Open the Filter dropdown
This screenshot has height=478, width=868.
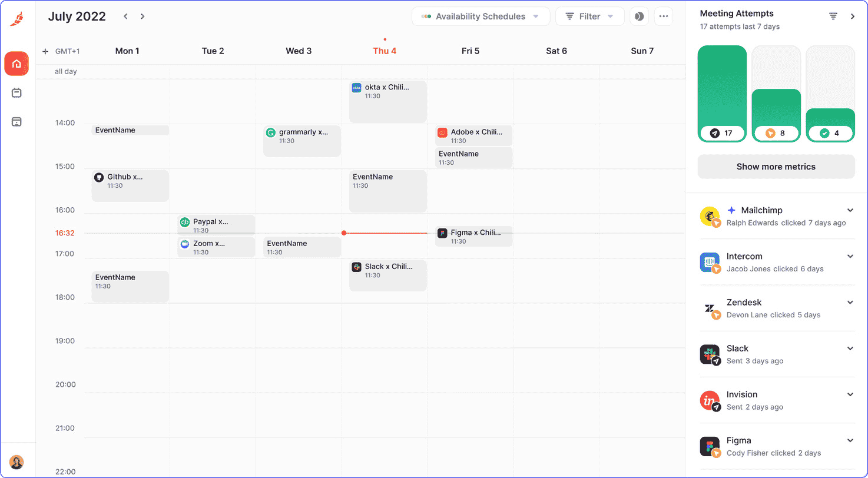point(589,16)
